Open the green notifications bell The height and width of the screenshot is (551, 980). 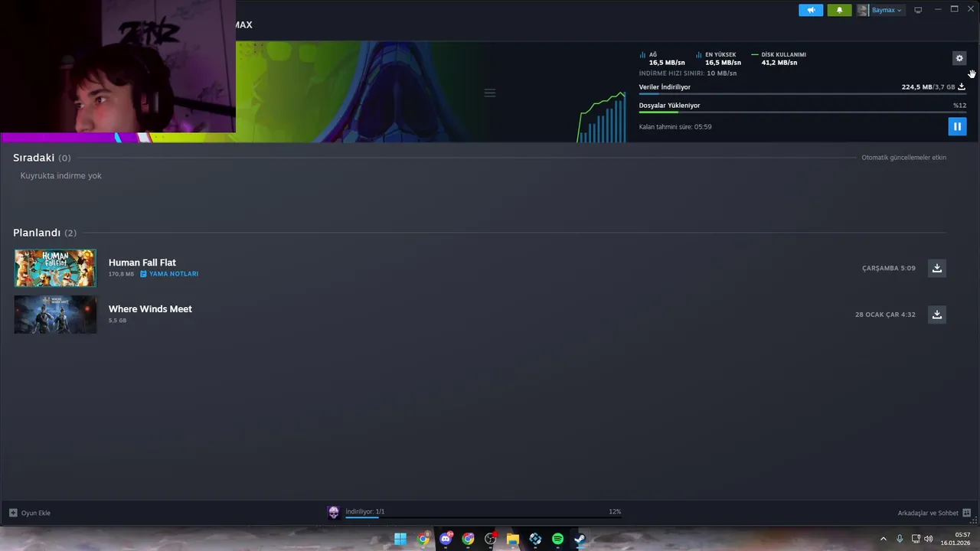(x=839, y=10)
